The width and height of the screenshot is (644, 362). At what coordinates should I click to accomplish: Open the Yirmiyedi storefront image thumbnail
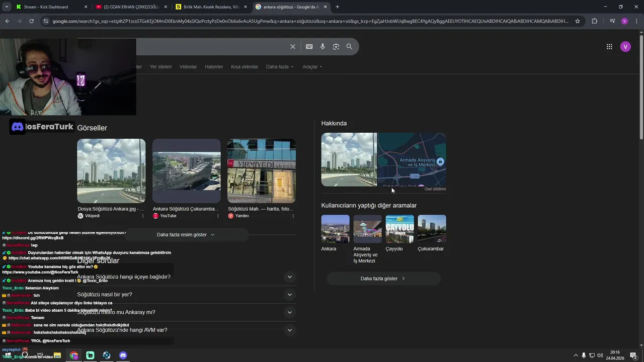tap(262, 171)
